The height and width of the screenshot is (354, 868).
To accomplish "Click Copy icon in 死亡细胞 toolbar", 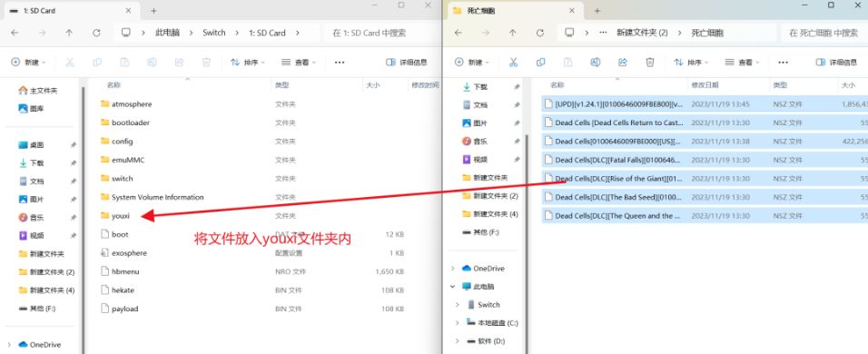I will pos(541,63).
